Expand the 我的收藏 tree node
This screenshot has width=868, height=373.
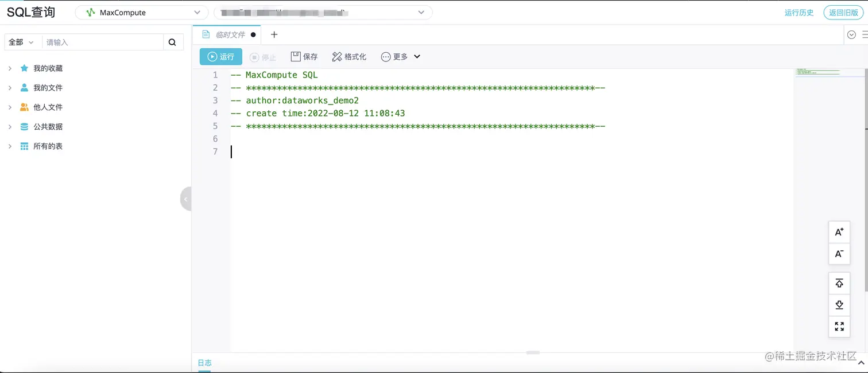(10, 68)
